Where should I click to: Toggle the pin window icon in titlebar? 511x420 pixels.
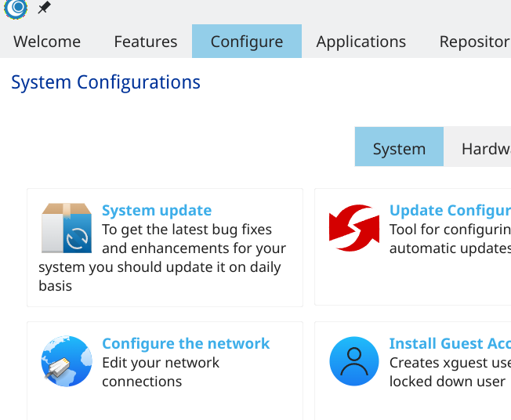pos(44,8)
